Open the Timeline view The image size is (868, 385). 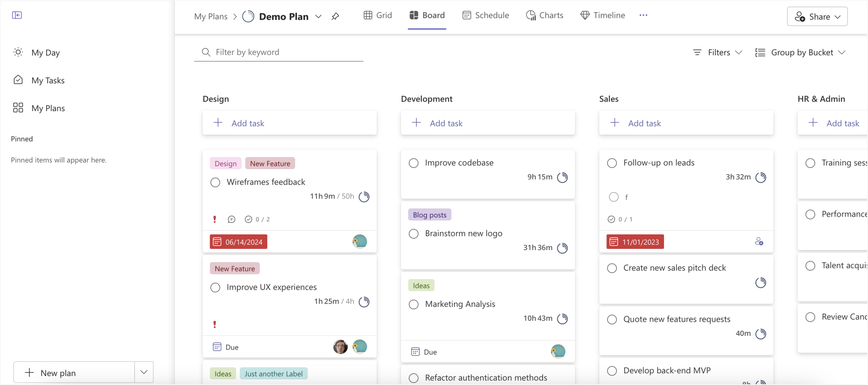(x=602, y=15)
